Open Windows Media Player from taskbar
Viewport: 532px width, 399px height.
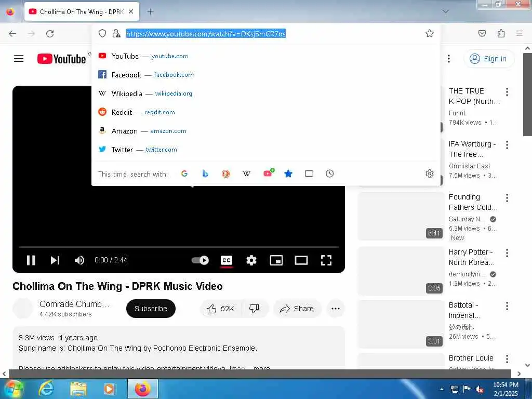pos(109,389)
